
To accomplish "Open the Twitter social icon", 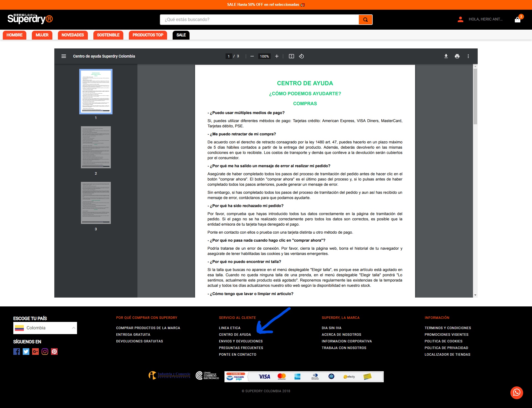I will 26,352.
